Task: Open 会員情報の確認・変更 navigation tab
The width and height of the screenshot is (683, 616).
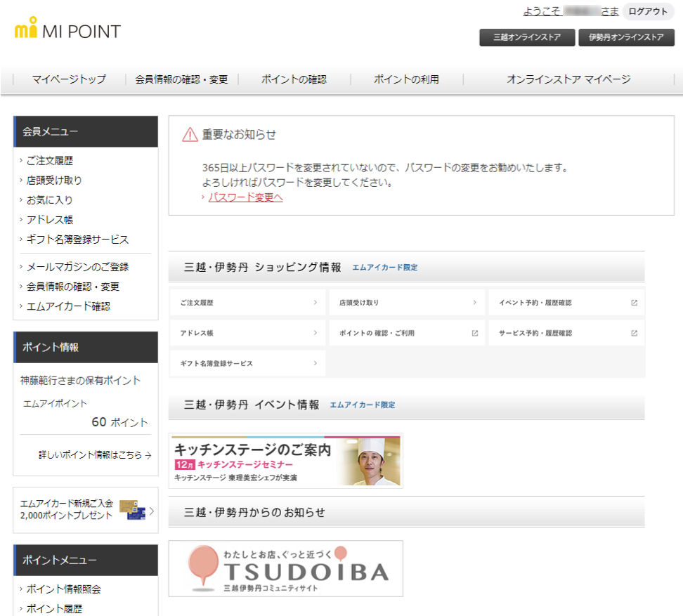Action: tap(181, 79)
